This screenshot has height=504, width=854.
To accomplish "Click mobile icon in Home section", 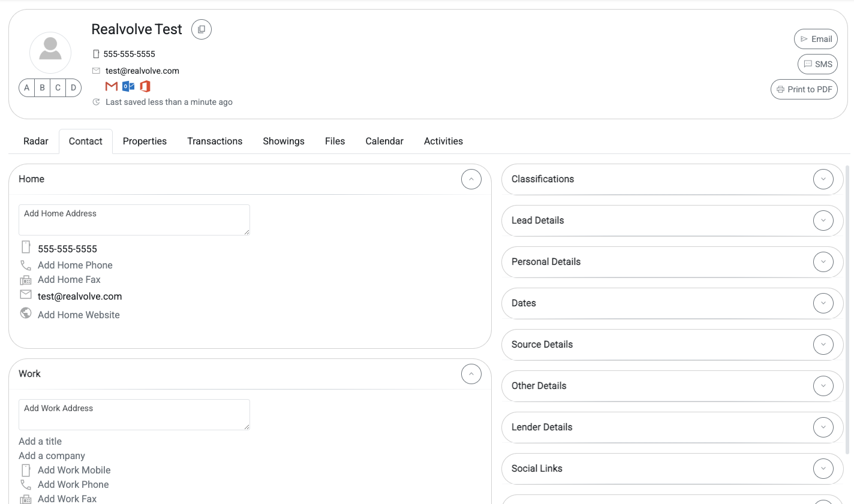I will (x=26, y=247).
